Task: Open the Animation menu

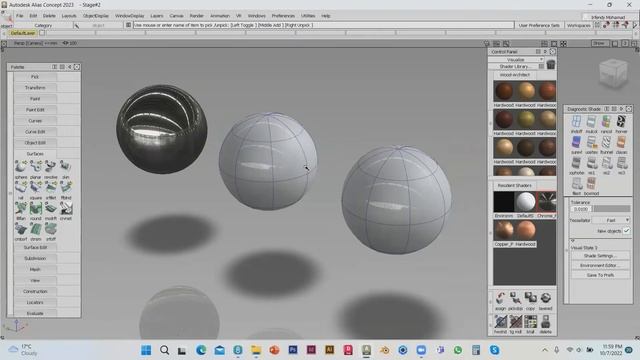Action: pos(220,16)
